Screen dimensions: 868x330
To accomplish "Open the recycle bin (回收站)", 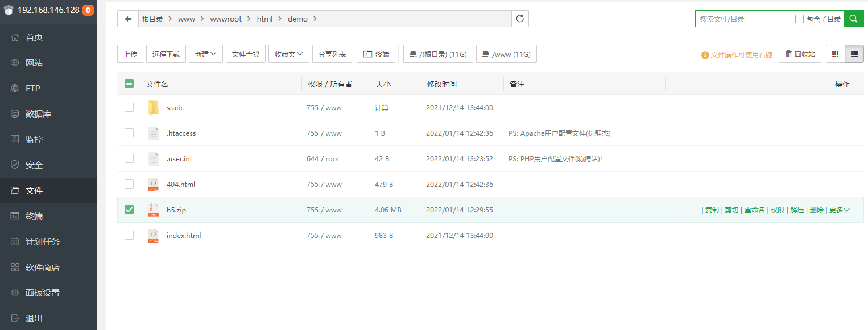I will click(x=800, y=54).
